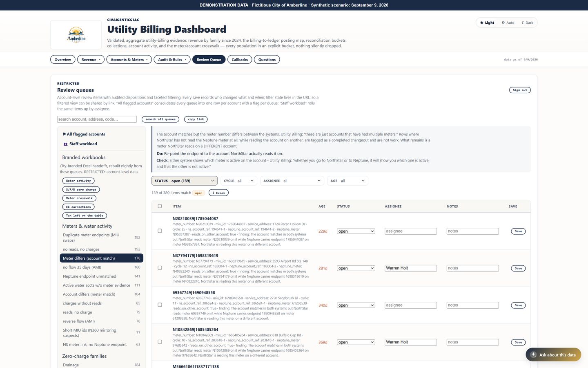
Task: Open the AGE filter dropdown
Action: (x=347, y=181)
